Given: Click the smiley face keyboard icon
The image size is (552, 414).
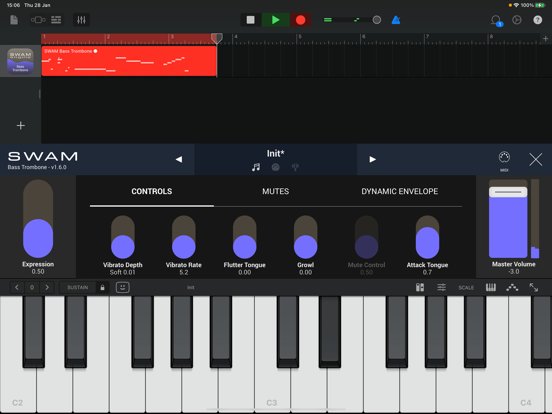Looking at the screenshot, I should point(123,287).
